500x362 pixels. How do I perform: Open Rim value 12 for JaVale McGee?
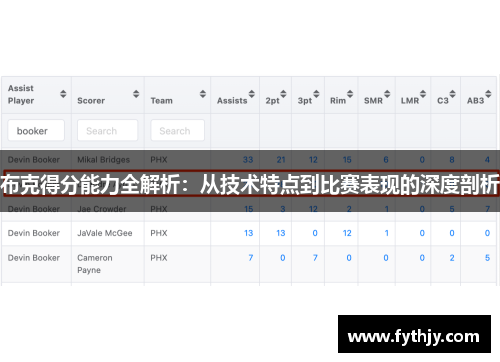click(x=347, y=233)
